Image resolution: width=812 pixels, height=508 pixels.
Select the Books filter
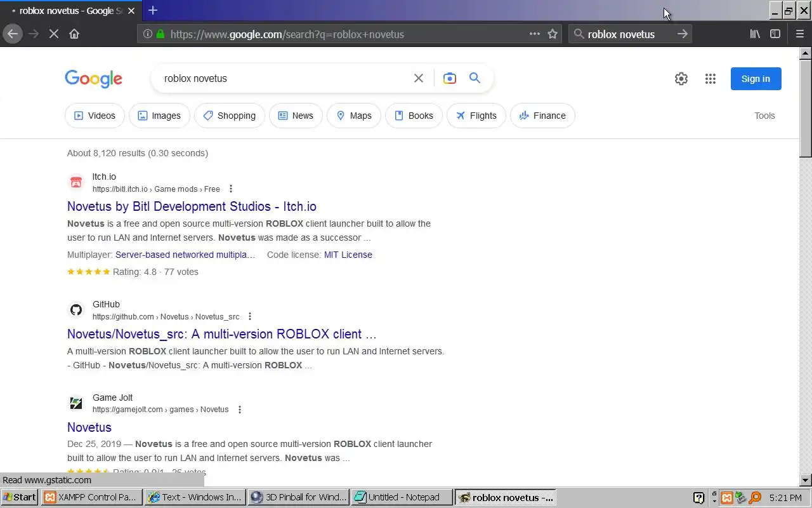tap(414, 116)
